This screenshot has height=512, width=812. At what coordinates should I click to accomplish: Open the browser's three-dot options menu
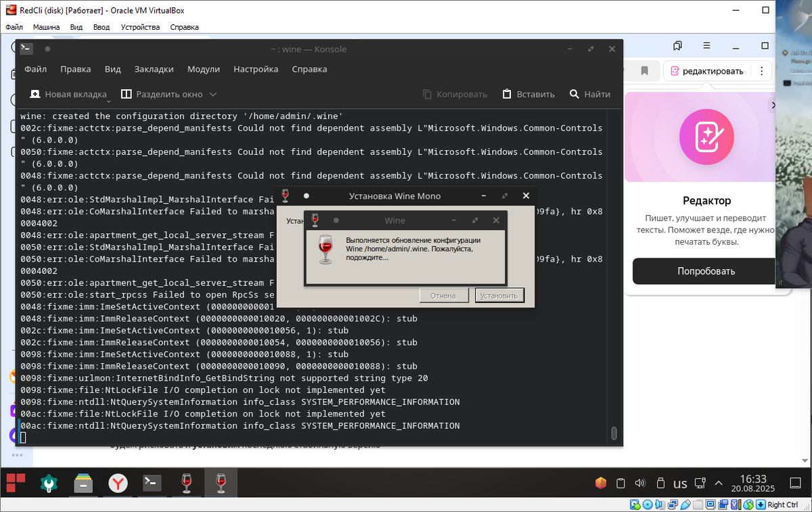763,70
